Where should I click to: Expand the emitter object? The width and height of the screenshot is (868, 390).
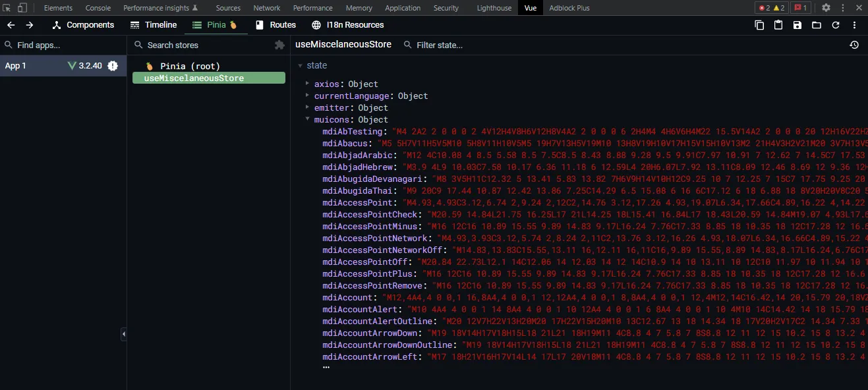(307, 107)
